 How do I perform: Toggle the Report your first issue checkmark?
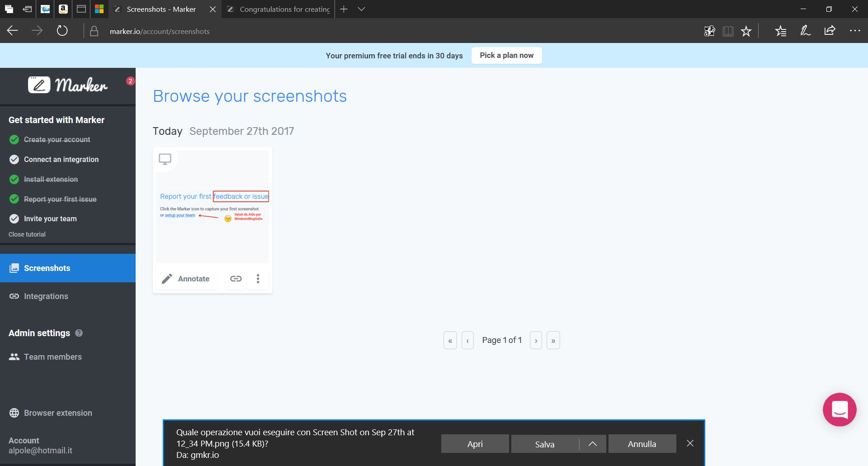[14, 199]
